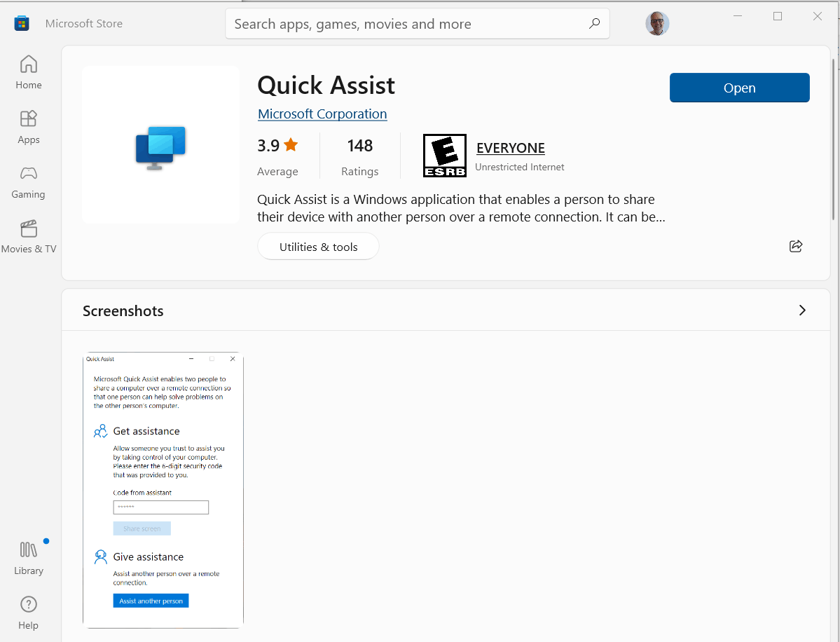Close the Microsoft Store window
Viewport: 840px width, 642px height.
(x=817, y=16)
